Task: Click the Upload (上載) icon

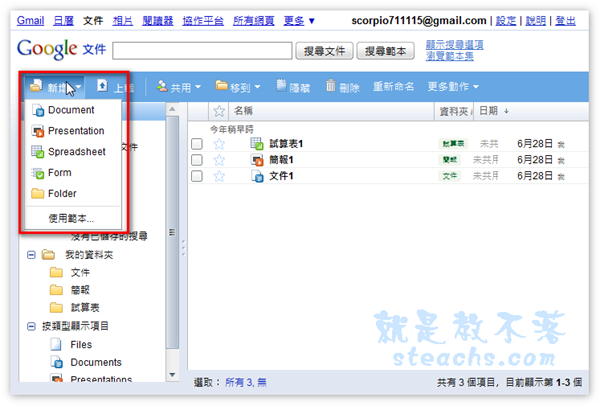Action: point(102,85)
